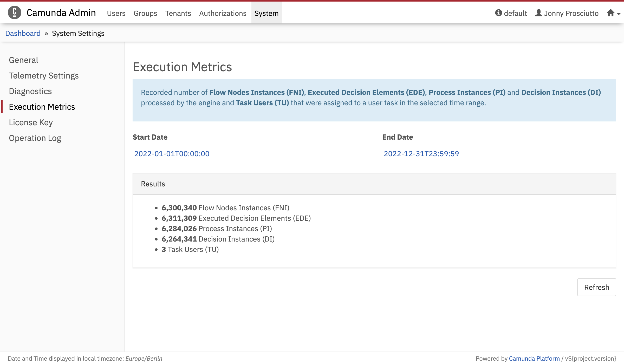Viewport: 624px width, 364px height.
Task: Click the Flow Nodes Instances (FNI) bold text in the info box
Action: [x=257, y=92]
